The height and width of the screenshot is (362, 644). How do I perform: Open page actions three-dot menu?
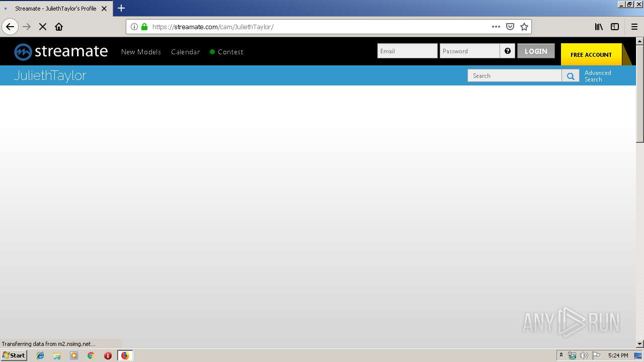click(x=496, y=27)
